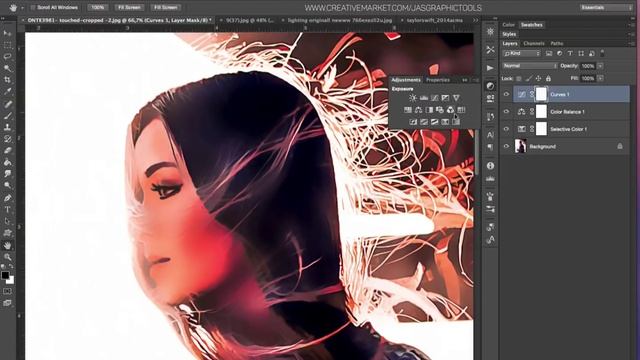Toggle lock all padlock icon
Screen dimensions: 640x360
pos(548,78)
